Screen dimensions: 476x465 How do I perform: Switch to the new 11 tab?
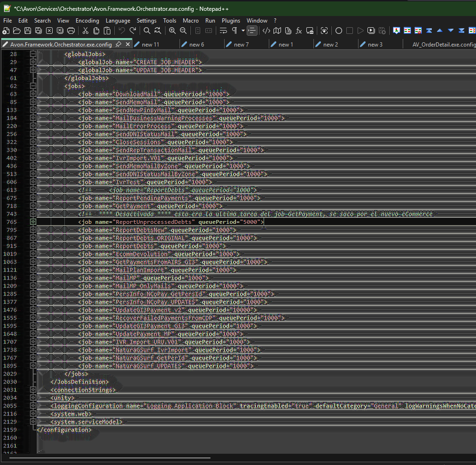tap(150, 45)
